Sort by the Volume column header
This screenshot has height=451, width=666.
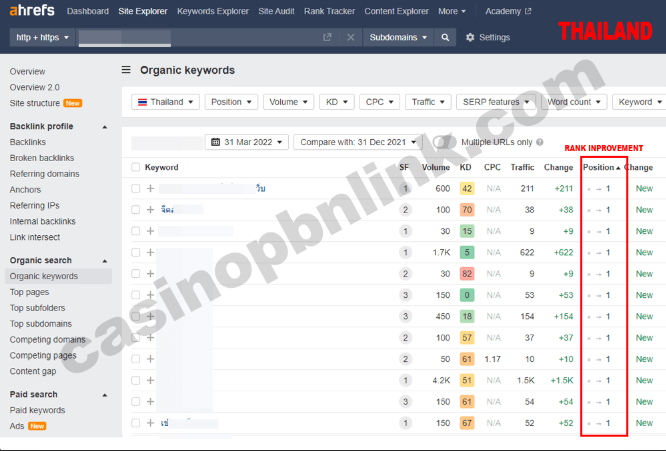pos(436,167)
